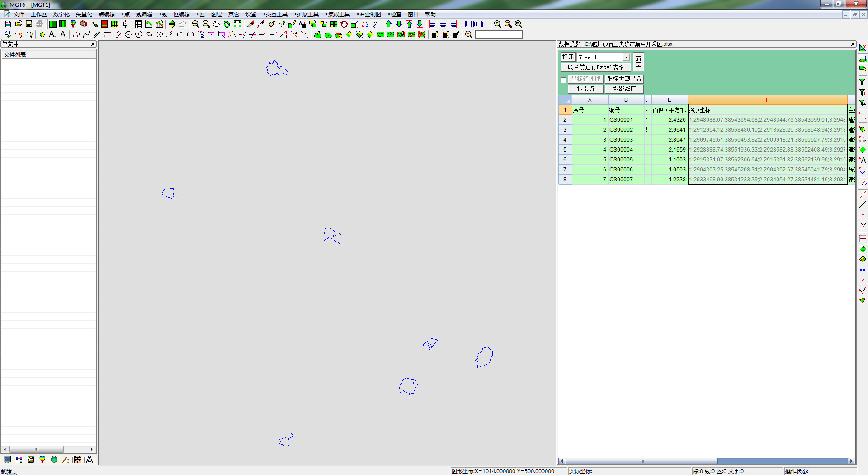Click the fit-to-window extents icon

(237, 24)
